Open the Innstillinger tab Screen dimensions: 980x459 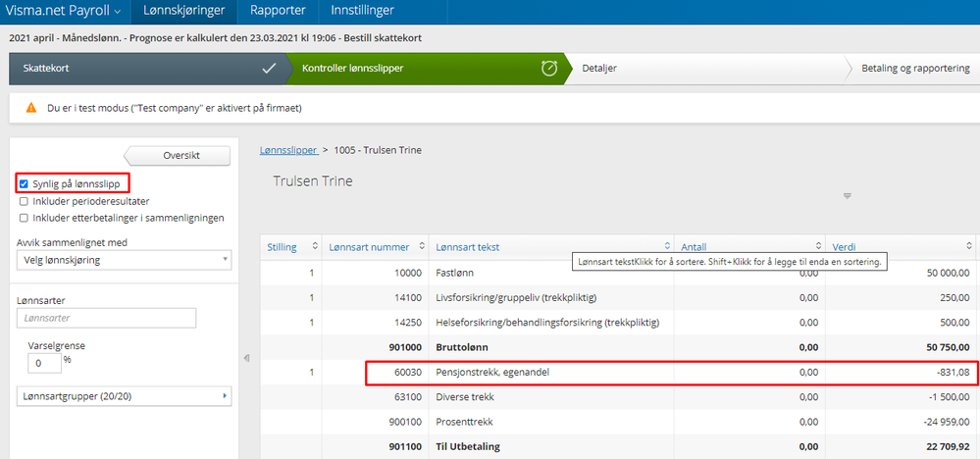point(363,11)
